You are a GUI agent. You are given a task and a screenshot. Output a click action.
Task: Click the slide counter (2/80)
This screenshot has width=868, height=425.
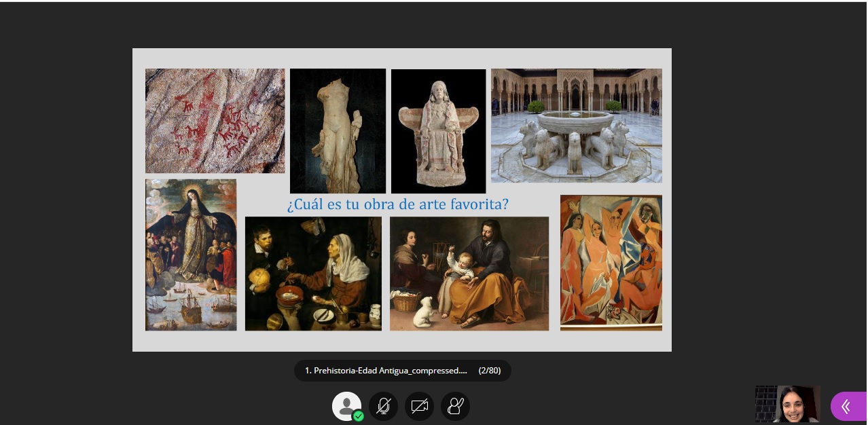489,371
